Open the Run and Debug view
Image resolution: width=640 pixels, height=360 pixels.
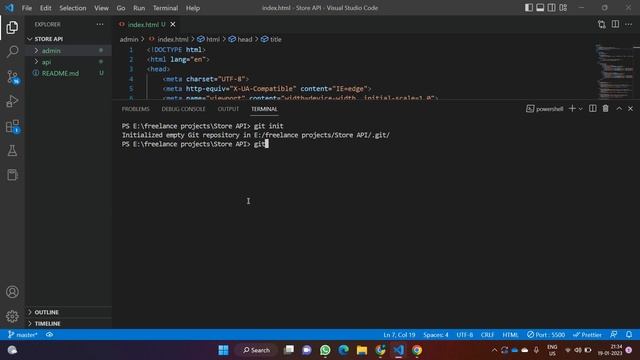coord(12,101)
